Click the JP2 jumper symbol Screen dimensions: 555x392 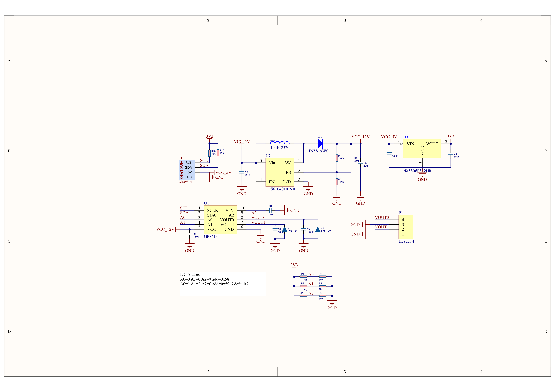(x=303, y=286)
